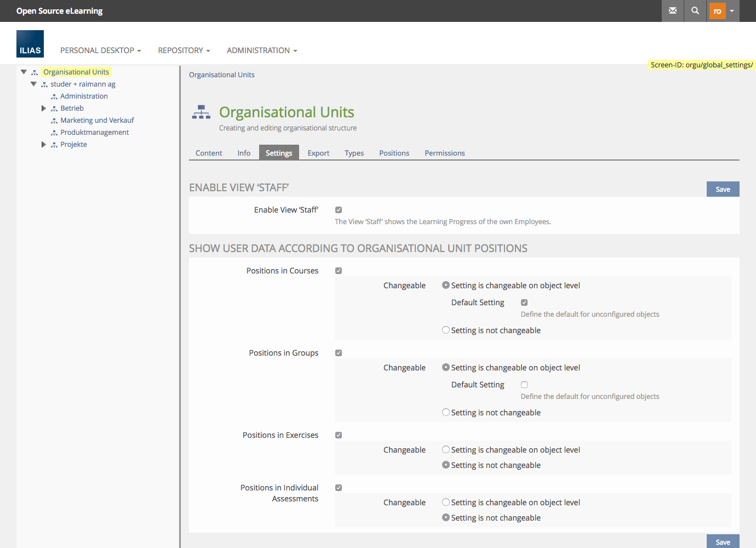
Task: Click the search magnifier icon
Action: click(695, 11)
